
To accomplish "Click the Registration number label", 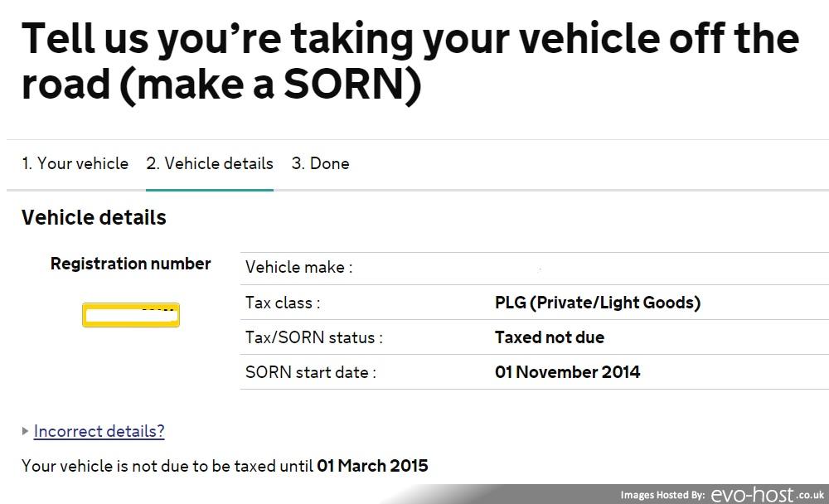I will [131, 264].
